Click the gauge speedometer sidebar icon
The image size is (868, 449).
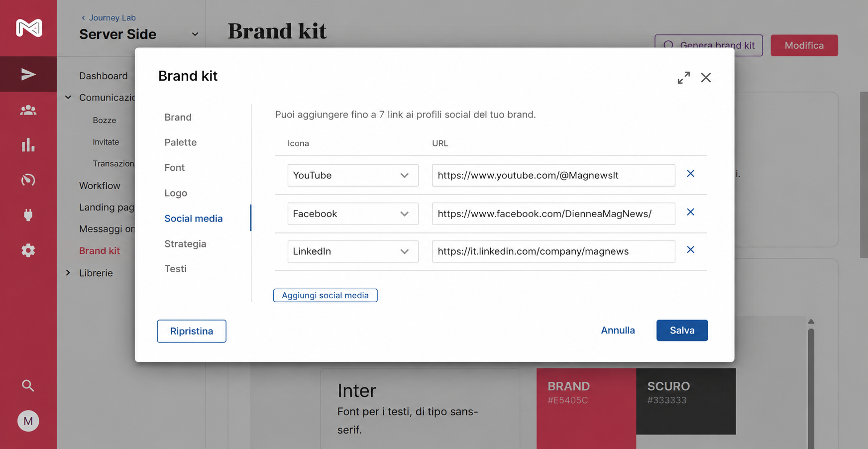(28, 180)
